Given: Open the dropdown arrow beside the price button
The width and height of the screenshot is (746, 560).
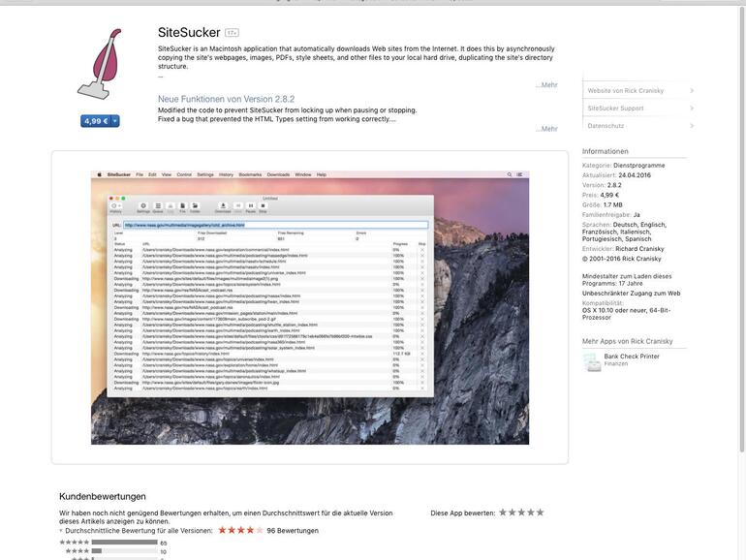Looking at the screenshot, I should click(114, 121).
